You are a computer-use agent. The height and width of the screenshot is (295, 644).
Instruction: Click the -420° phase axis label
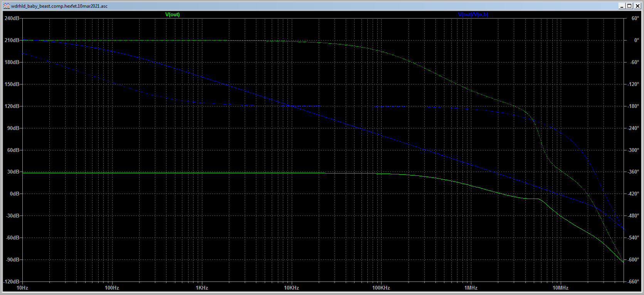tap(633, 194)
